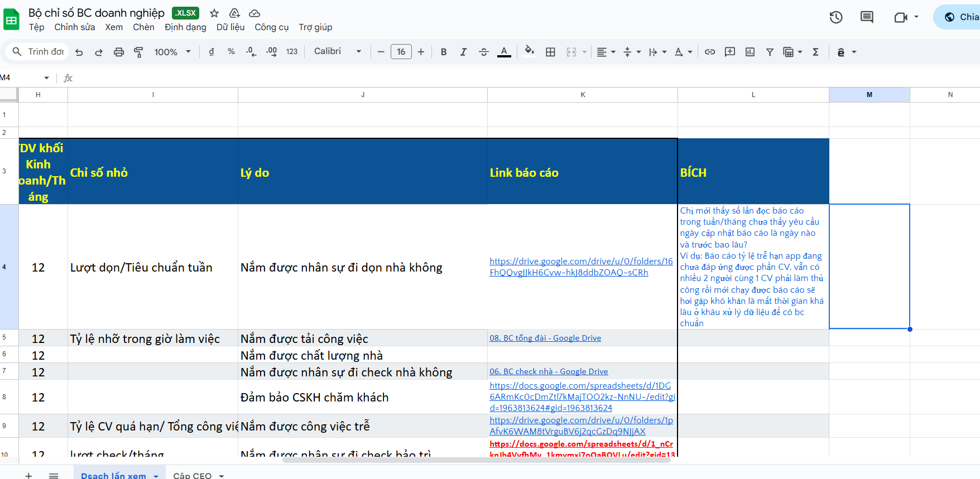980x479 pixels.
Task: Open version history clock icon
Action: 835,17
